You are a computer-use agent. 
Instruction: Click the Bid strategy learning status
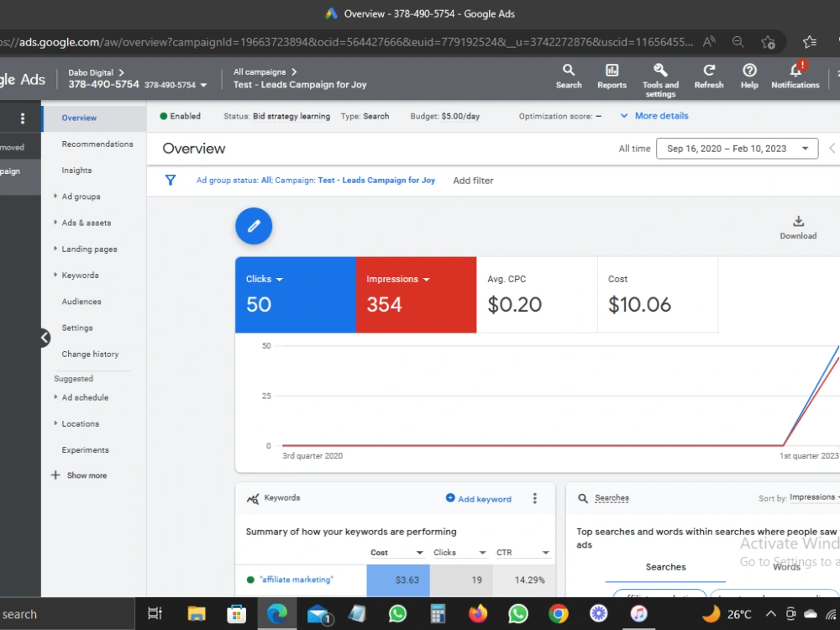pos(291,116)
